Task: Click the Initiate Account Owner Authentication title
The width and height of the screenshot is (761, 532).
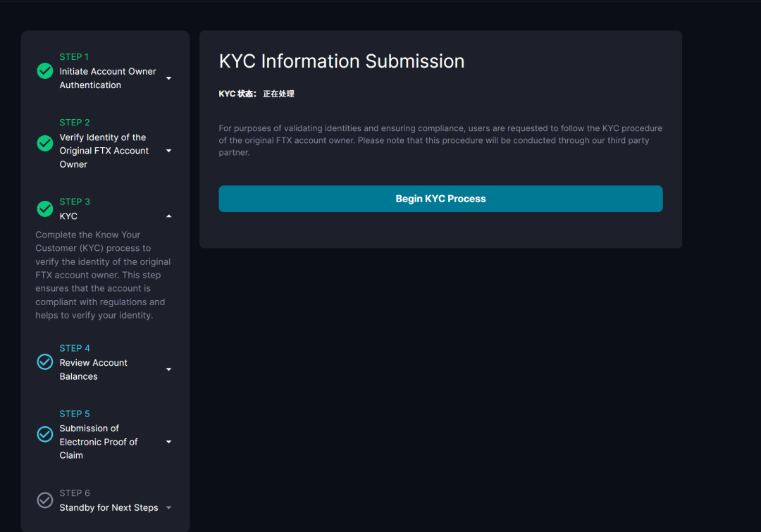Action: [x=107, y=78]
